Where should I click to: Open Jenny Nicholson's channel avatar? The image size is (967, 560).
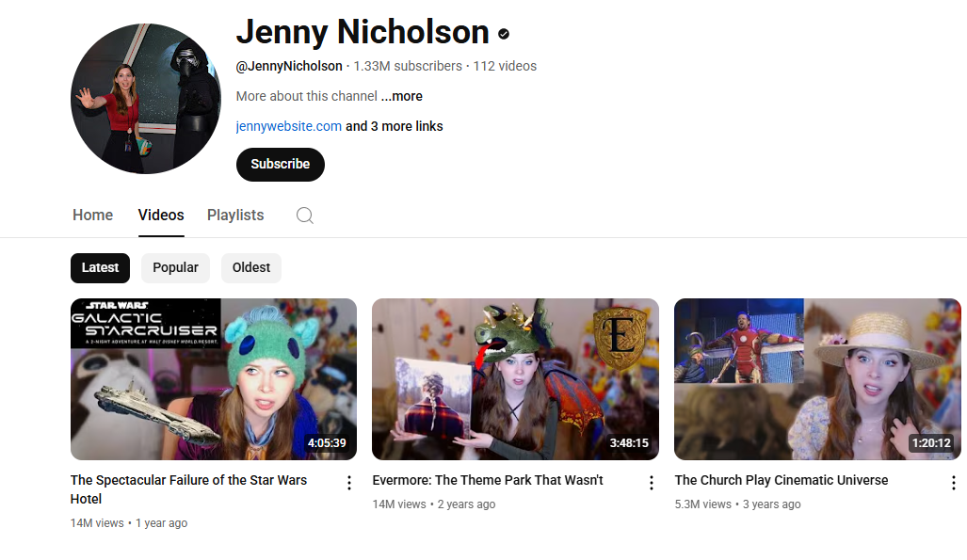tap(146, 99)
